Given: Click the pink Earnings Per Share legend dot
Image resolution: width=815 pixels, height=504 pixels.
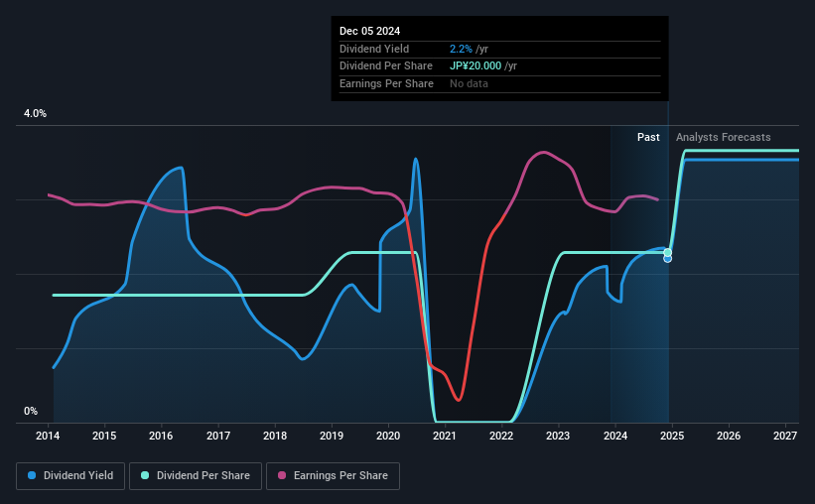Looking at the screenshot, I should [282, 475].
